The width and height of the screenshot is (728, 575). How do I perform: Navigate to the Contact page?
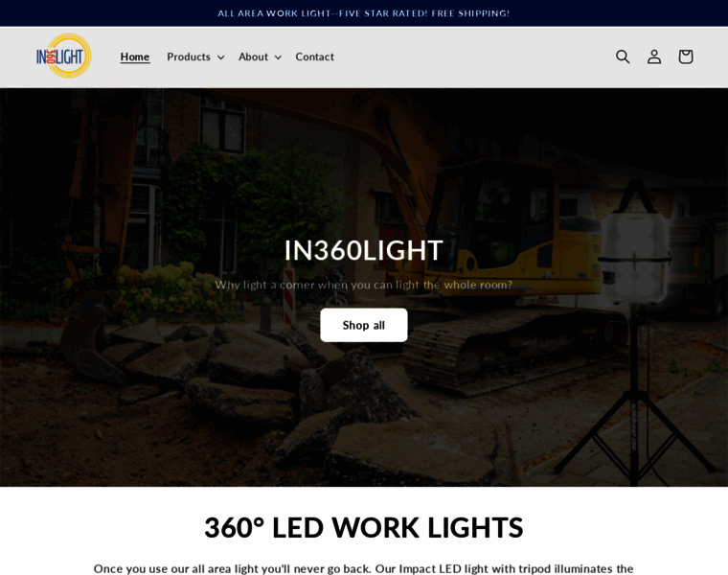pos(315,57)
